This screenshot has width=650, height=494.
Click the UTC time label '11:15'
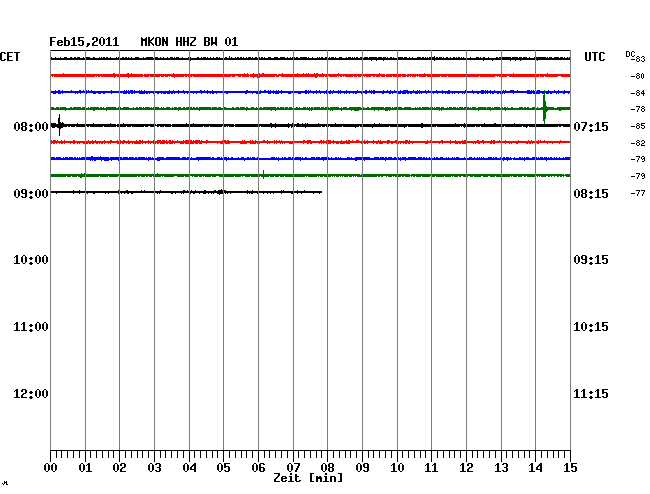(x=591, y=394)
